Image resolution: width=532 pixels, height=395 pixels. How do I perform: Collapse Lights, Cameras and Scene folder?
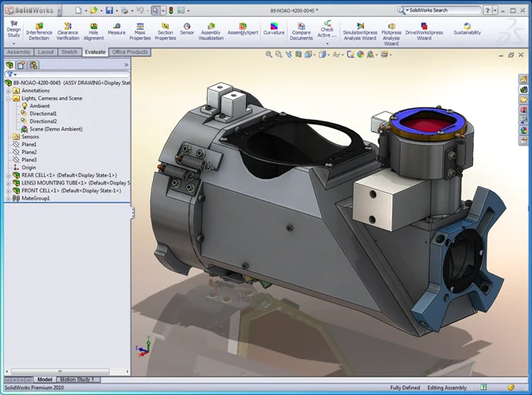pos(7,98)
